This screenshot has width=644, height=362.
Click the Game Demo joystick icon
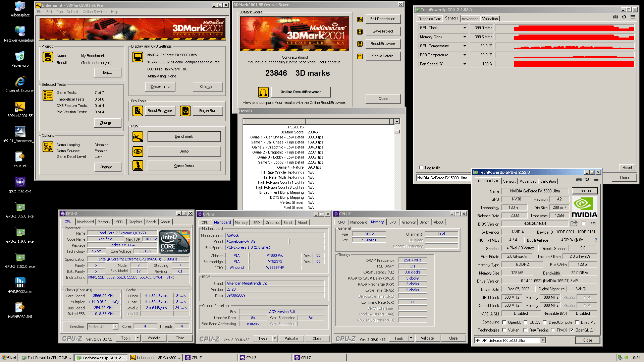(x=138, y=166)
